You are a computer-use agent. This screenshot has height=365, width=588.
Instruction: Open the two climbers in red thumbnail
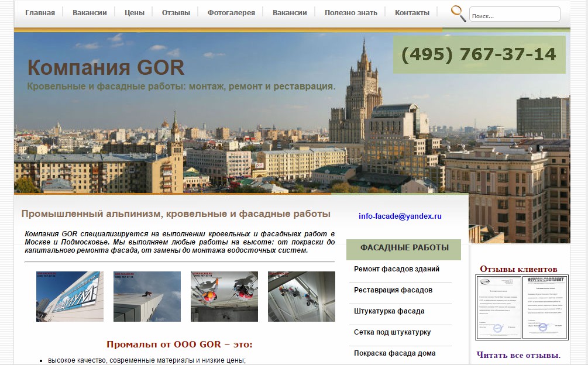pyautogui.click(x=224, y=297)
